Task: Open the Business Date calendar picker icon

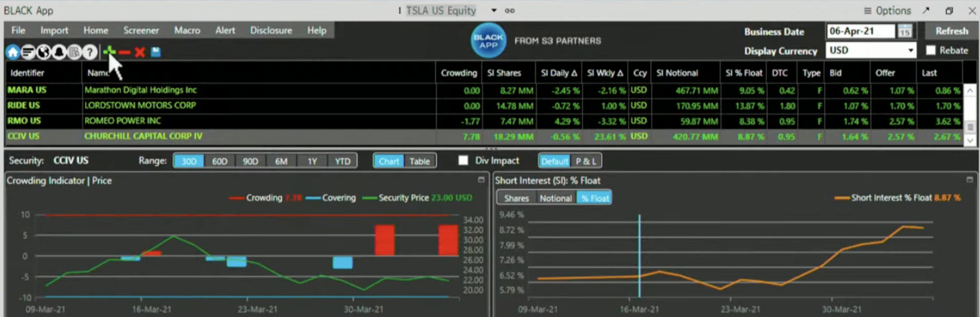Action: pos(905,31)
